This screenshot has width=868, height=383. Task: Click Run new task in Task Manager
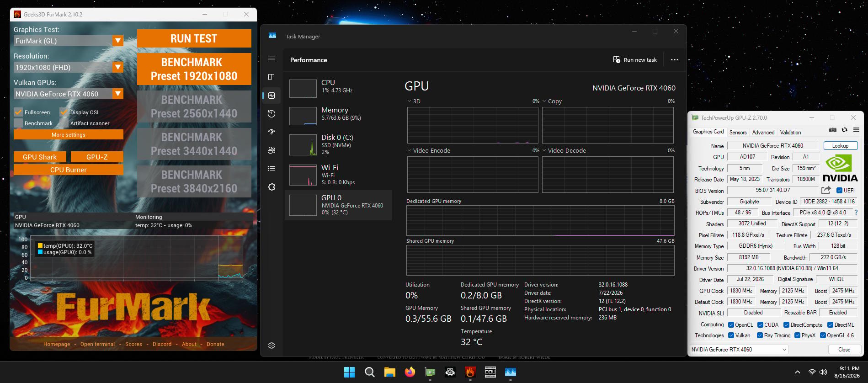click(635, 60)
